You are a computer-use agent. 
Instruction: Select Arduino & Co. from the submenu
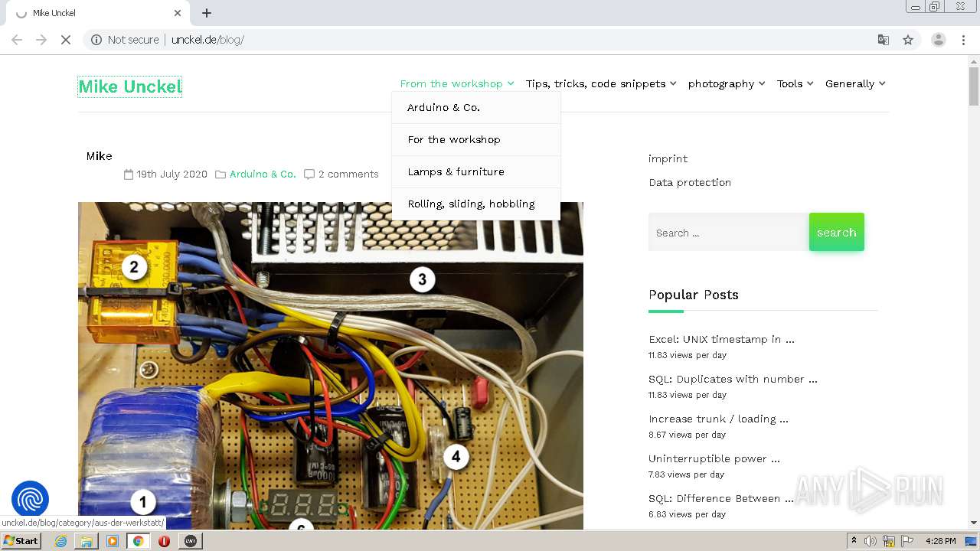[476, 108]
